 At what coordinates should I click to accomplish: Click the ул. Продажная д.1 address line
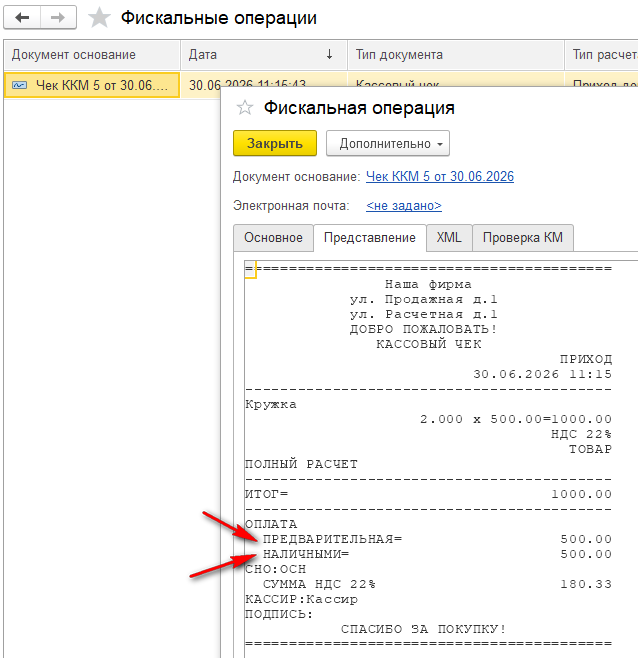click(424, 300)
